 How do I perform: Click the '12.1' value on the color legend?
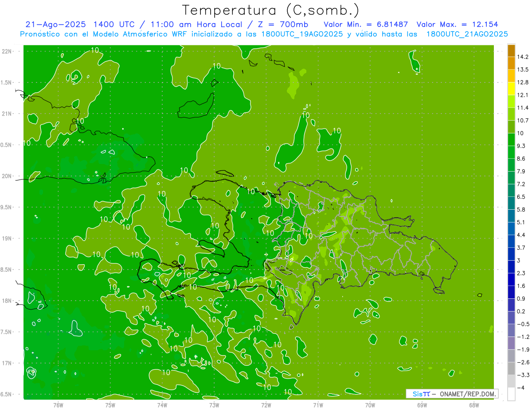pos(523,95)
